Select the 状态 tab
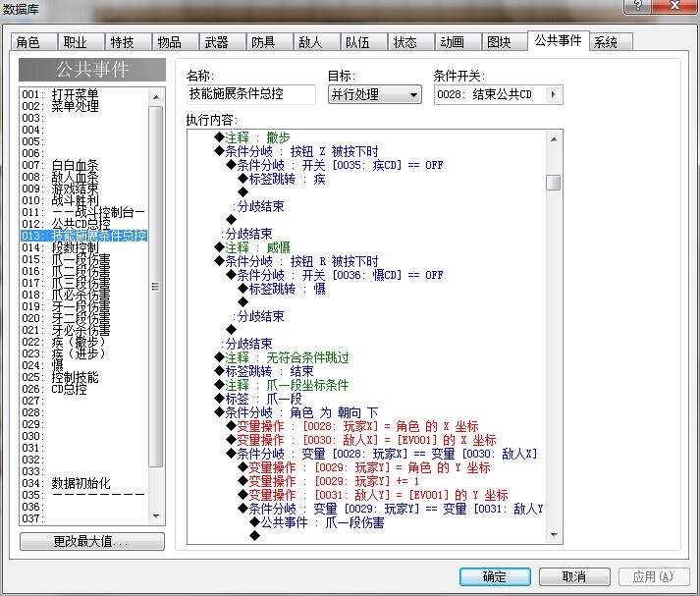This screenshot has height=596, width=700. click(x=411, y=42)
